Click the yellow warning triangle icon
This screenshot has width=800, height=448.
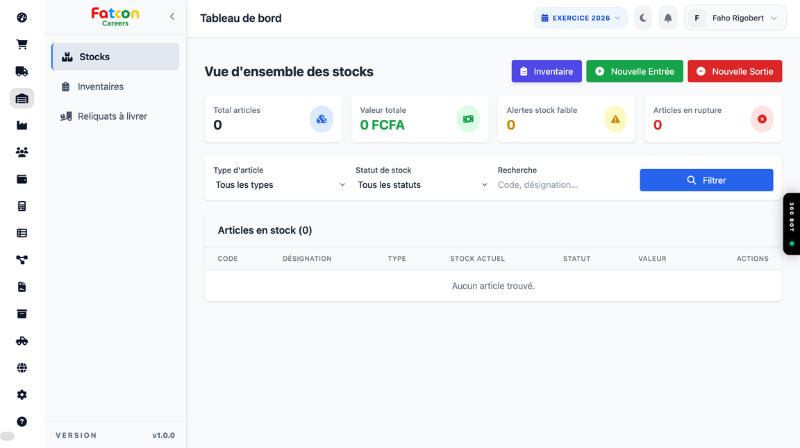[615, 119]
